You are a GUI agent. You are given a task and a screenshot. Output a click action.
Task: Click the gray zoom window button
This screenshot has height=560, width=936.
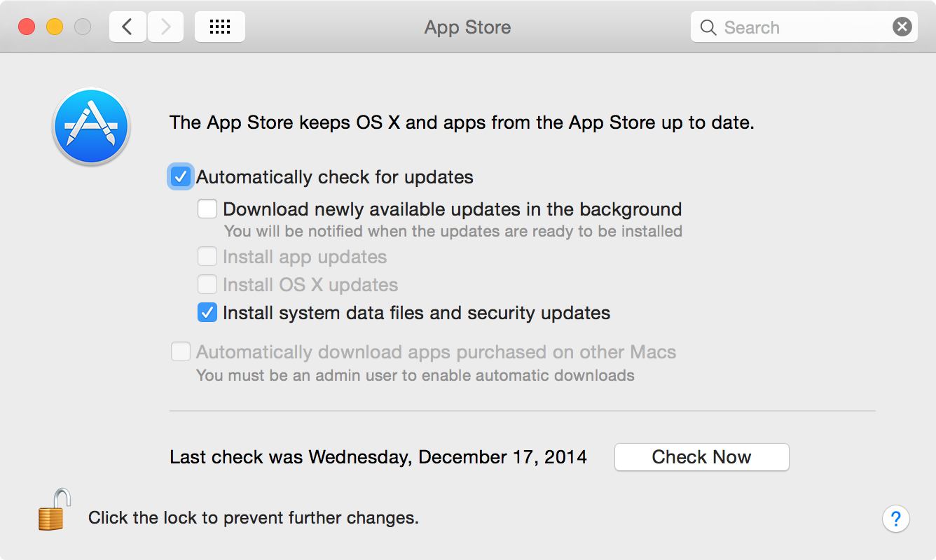coord(83,27)
